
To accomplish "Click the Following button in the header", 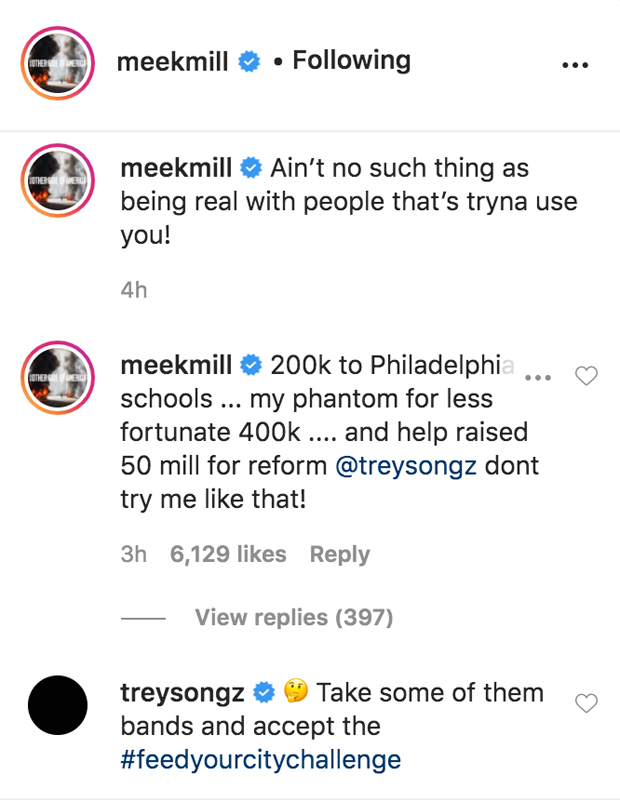I will 351,61.
